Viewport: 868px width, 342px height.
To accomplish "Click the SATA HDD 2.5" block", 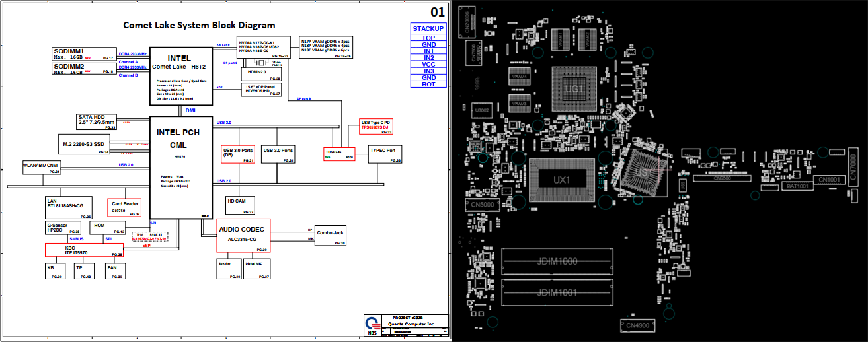I will click(97, 122).
